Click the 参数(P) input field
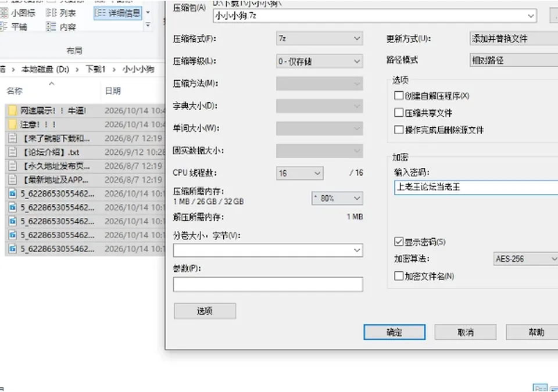The height and width of the screenshot is (392, 558). (268, 285)
